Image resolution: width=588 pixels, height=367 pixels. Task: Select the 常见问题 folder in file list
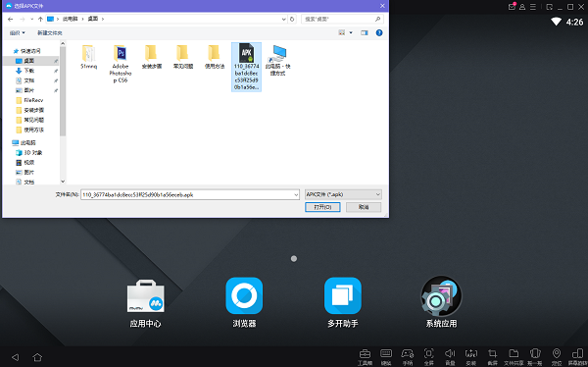183,57
